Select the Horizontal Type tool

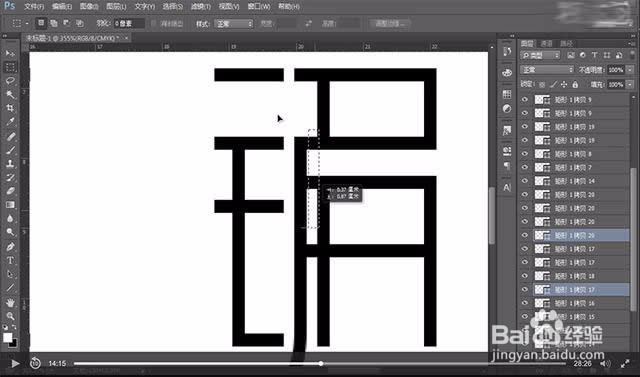pos(10,260)
